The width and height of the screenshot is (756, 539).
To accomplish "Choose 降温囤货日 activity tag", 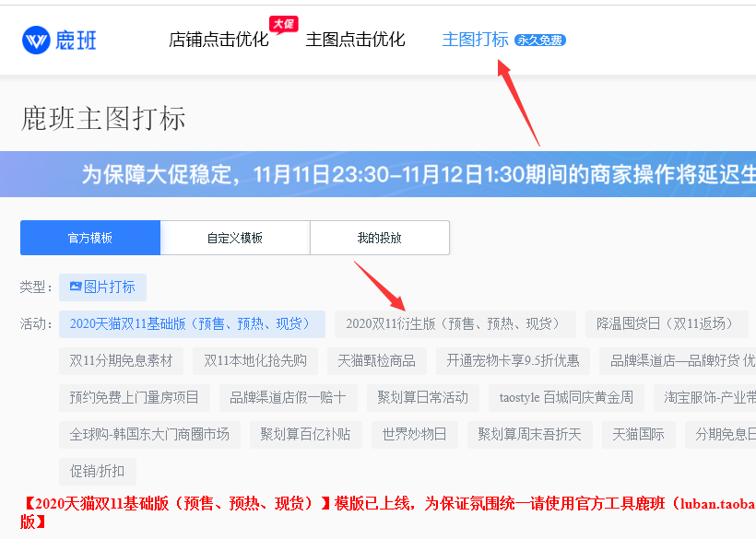I will click(x=666, y=324).
